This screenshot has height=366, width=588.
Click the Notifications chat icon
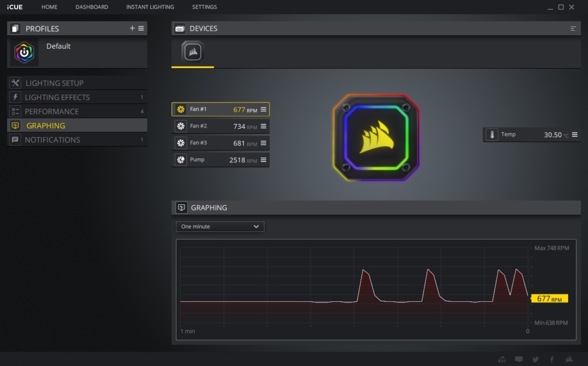tap(15, 139)
